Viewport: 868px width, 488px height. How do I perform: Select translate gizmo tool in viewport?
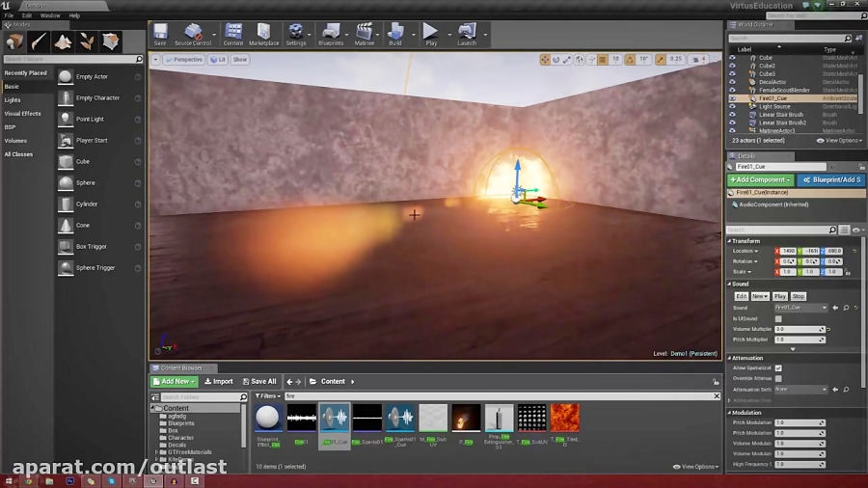[x=545, y=59]
